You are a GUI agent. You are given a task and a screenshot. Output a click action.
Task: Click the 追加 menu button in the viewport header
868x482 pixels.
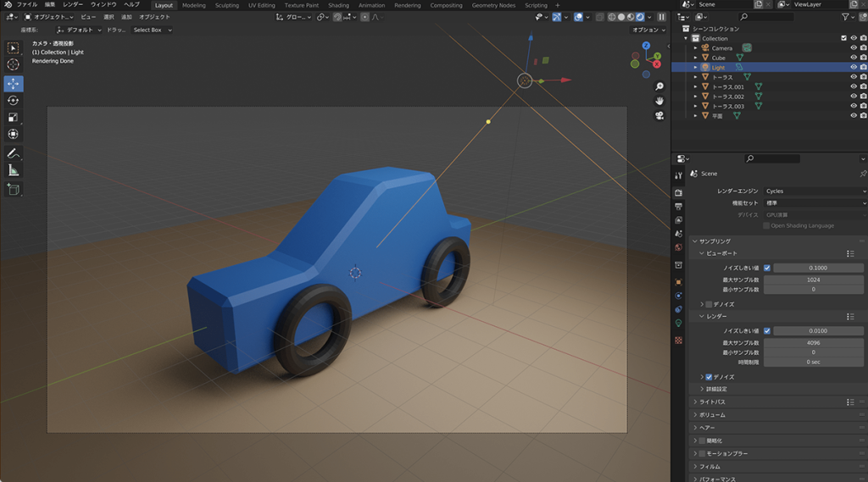coord(126,17)
